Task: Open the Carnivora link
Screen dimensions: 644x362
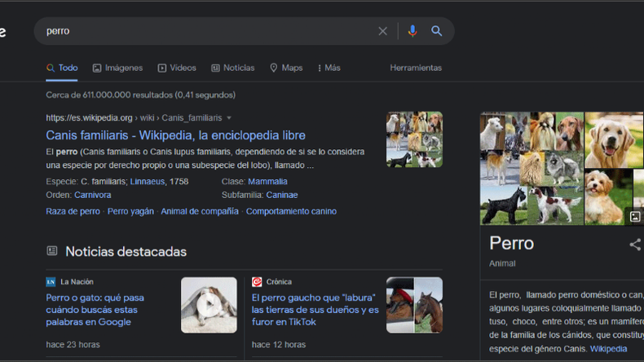Action: (93, 195)
